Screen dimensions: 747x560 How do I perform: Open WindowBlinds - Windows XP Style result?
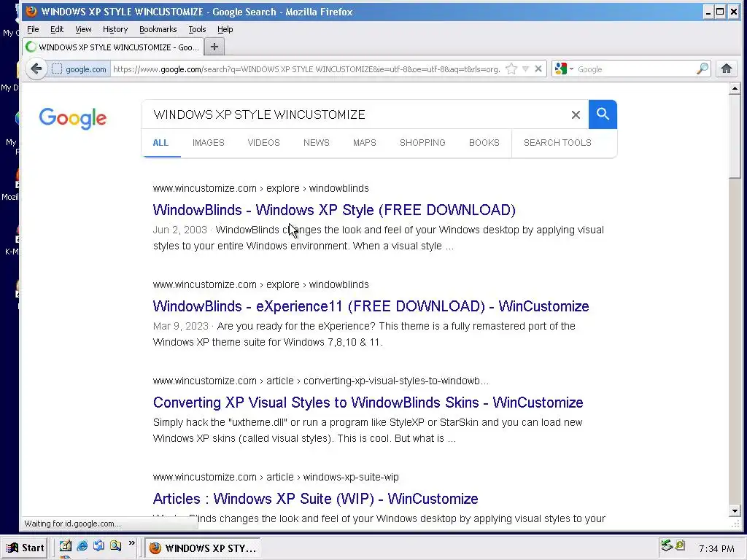334,210
